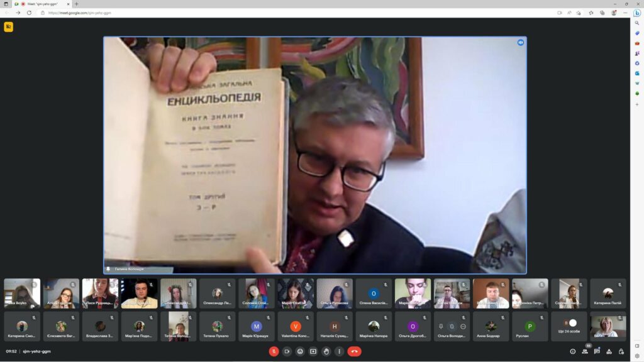
Task: Unmute the microphone in the call bar
Action: (x=274, y=351)
